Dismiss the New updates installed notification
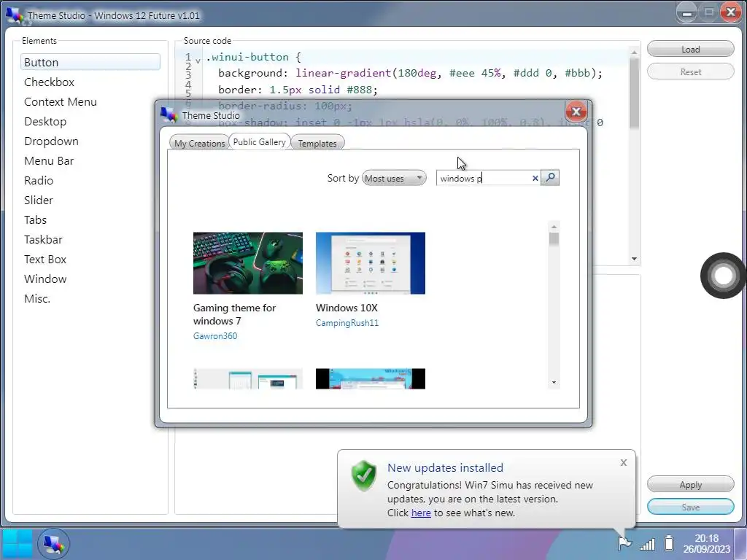The width and height of the screenshot is (747, 560). [x=624, y=463]
